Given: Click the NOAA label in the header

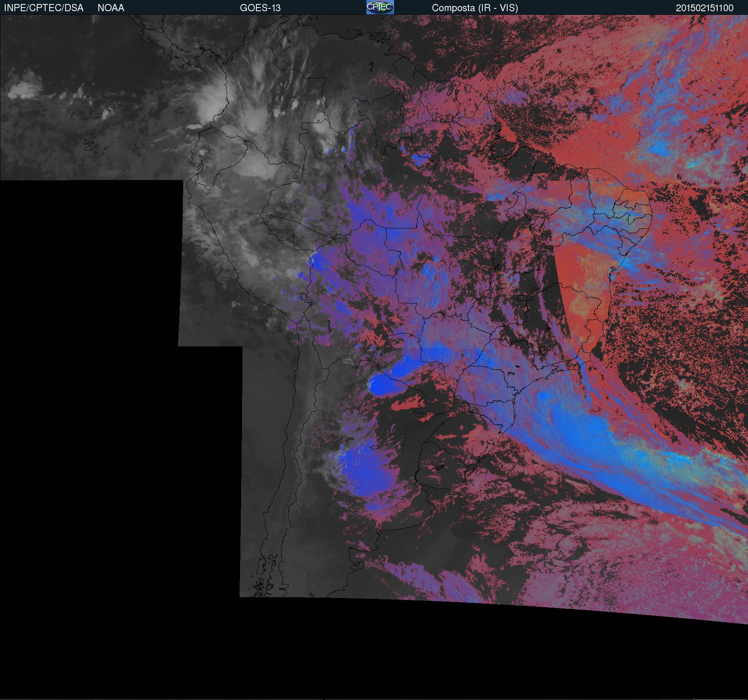Looking at the screenshot, I should [x=111, y=8].
